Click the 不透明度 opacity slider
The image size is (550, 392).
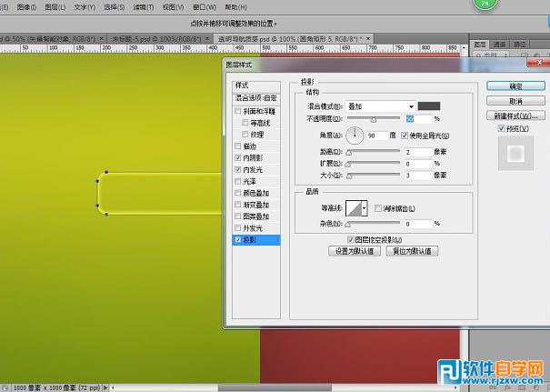pyautogui.click(x=373, y=119)
